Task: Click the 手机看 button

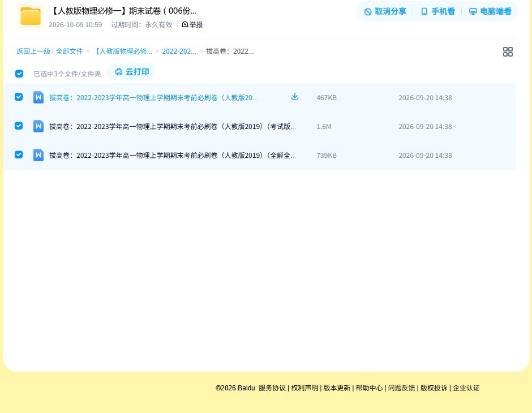Action: pos(437,11)
